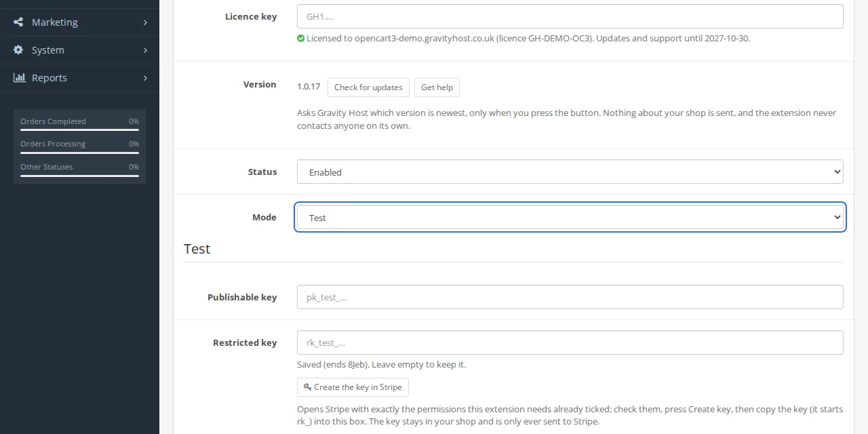The image size is (868, 434).
Task: Click the Other Statuses 0% value
Action: coord(134,167)
